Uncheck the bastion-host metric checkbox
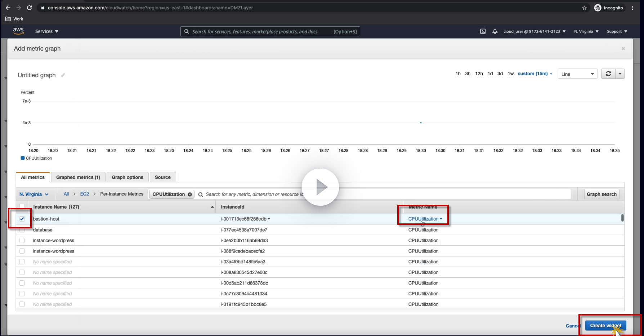The image size is (644, 336). click(x=22, y=219)
